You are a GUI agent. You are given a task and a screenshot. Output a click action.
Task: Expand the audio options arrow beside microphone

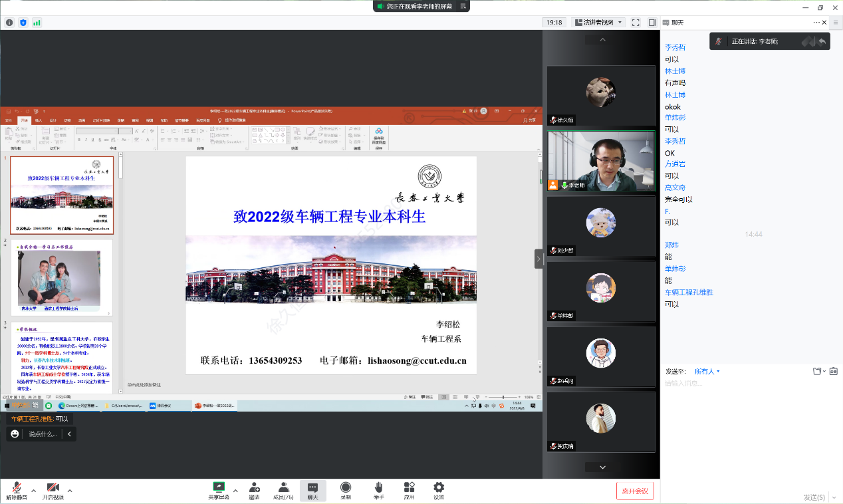click(x=34, y=491)
